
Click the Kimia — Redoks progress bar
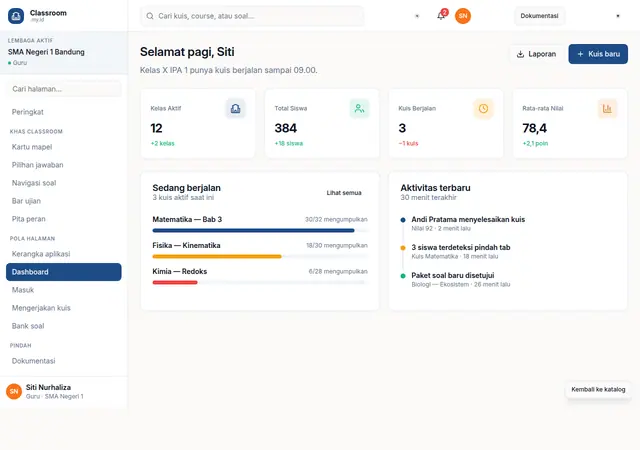pyautogui.click(x=260, y=282)
